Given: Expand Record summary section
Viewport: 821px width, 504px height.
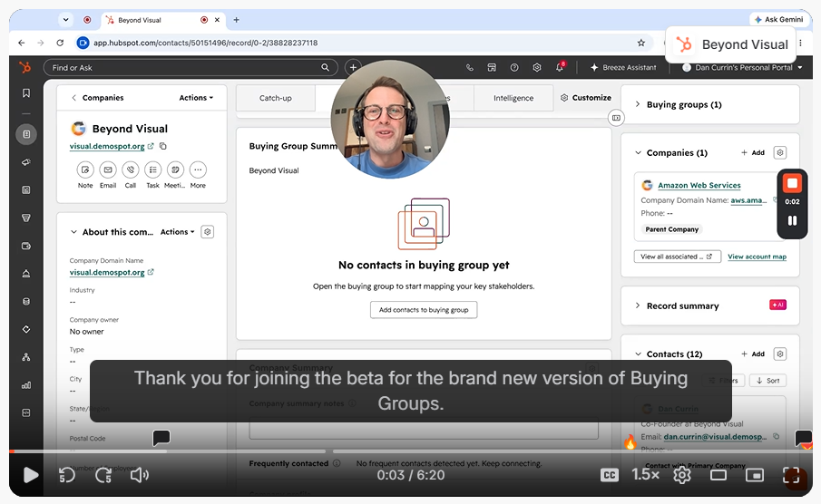Looking at the screenshot, I should point(637,305).
